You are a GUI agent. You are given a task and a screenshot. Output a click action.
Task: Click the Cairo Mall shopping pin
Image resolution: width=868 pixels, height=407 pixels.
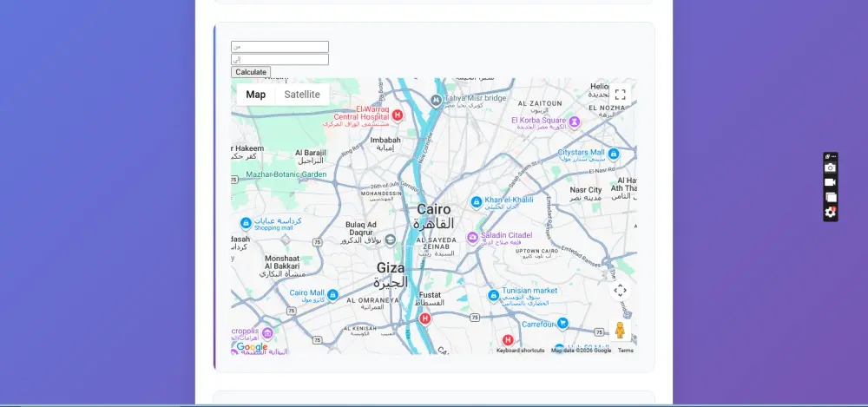coord(332,294)
